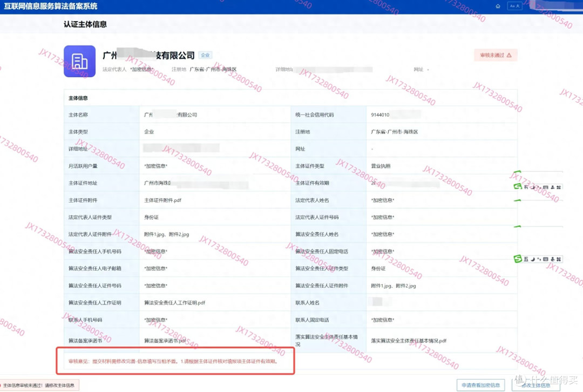This screenshot has height=392, width=583.
Task: Open toolbox grid icon beside 算法安全责任人固定电话 row
Action: pyautogui.click(x=559, y=259)
